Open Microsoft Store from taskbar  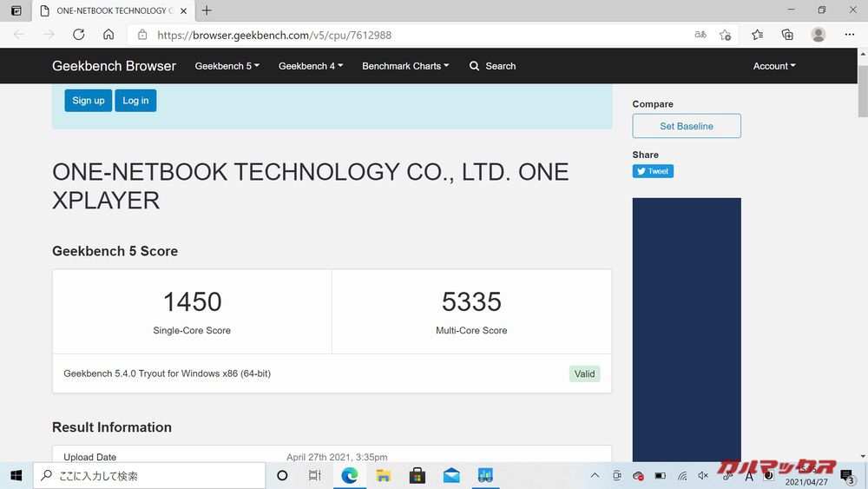tap(418, 475)
